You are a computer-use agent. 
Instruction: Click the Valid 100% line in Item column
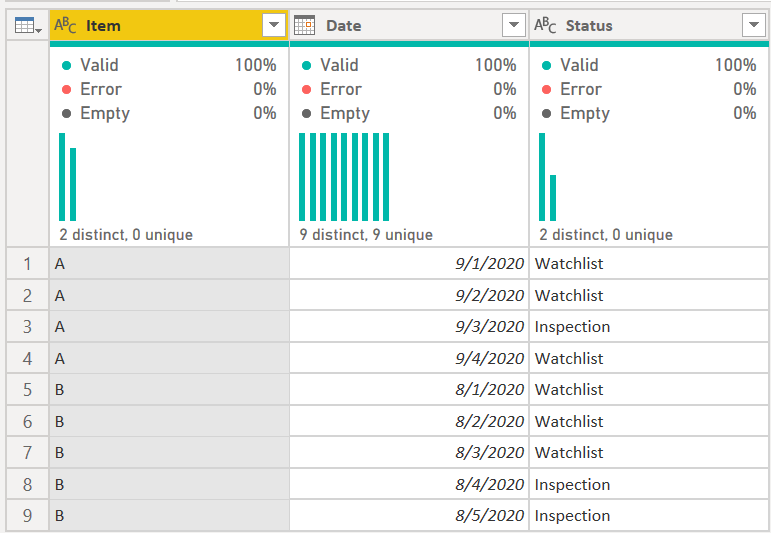[x=169, y=65]
